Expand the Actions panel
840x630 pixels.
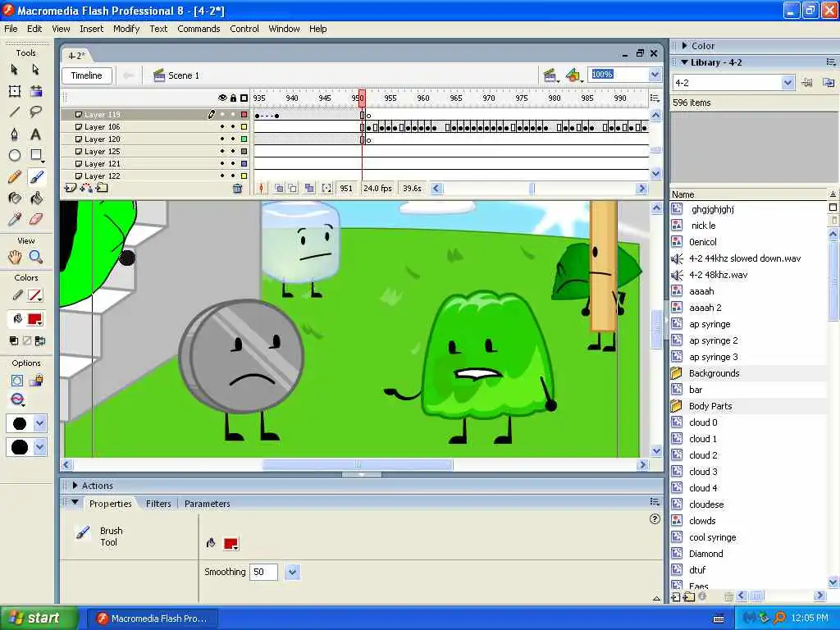[75, 486]
